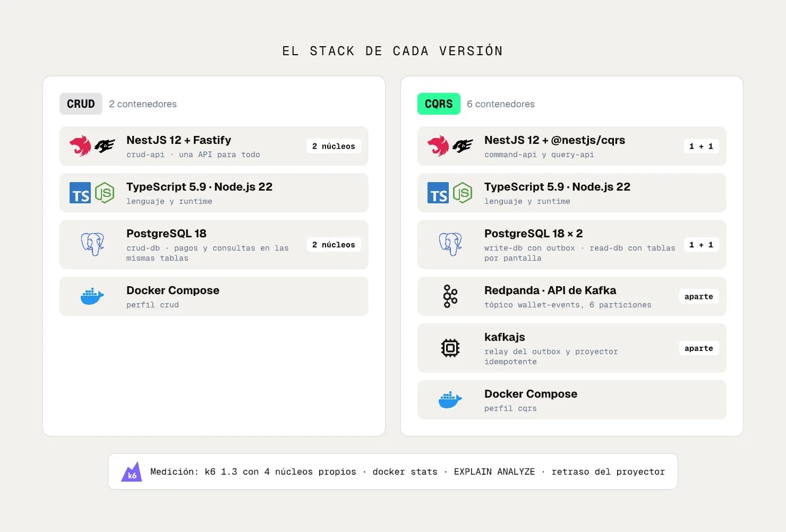
Task: Click the TypeScript TS icon in the CQRS card
Action: pos(438,193)
